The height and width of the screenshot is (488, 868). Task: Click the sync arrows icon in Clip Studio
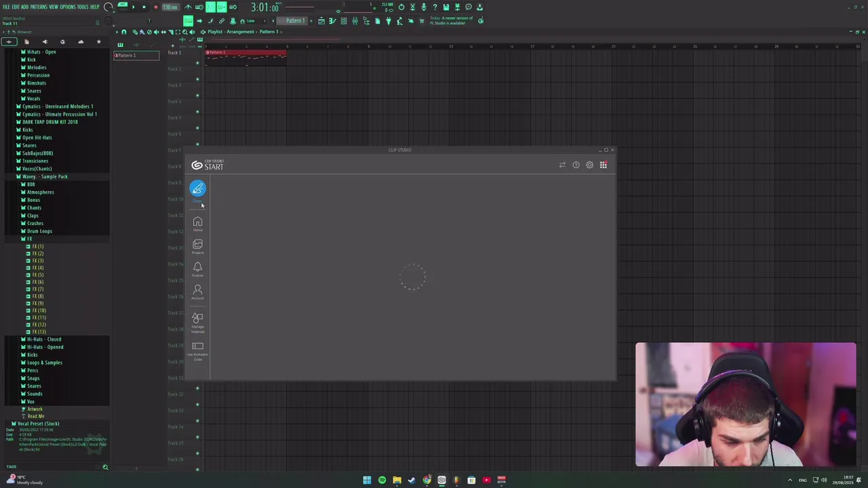tap(562, 165)
